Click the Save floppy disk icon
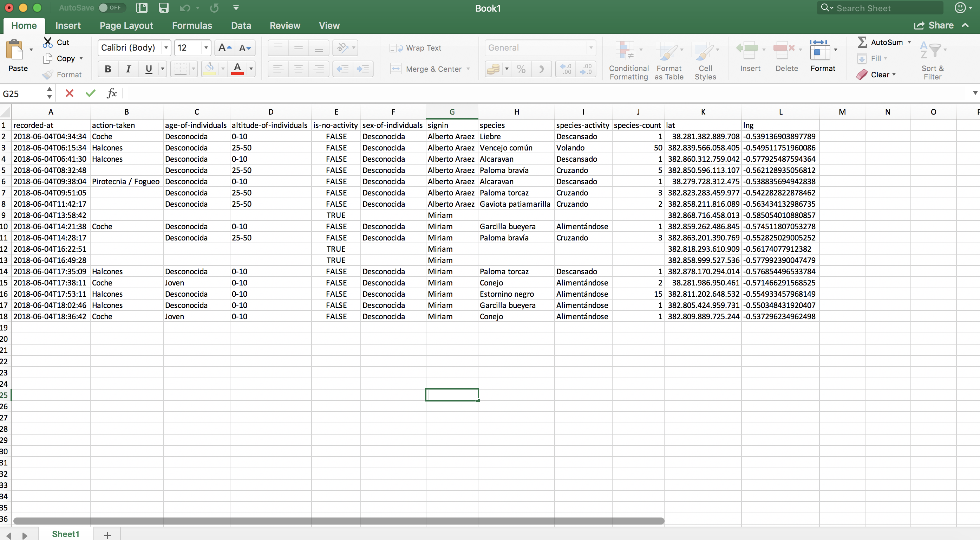The width and height of the screenshot is (980, 540). click(164, 8)
